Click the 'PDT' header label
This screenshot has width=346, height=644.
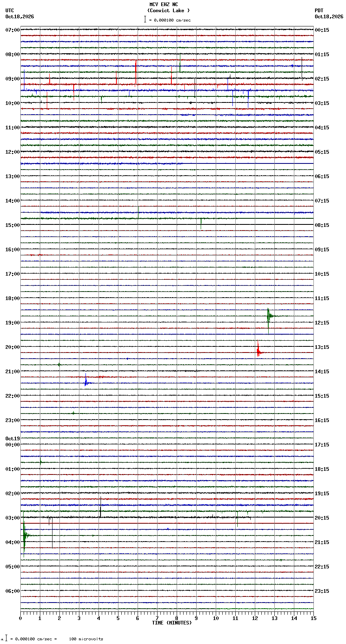click(x=319, y=11)
